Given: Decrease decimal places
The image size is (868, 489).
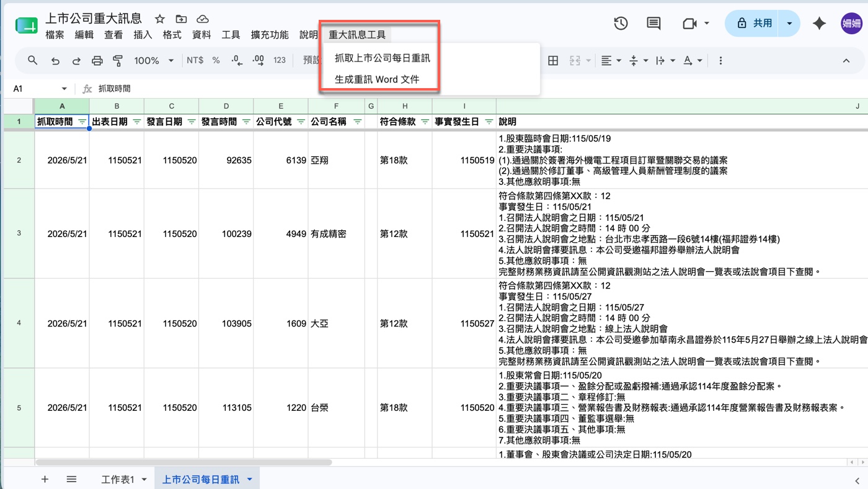Looking at the screenshot, I should [x=236, y=60].
